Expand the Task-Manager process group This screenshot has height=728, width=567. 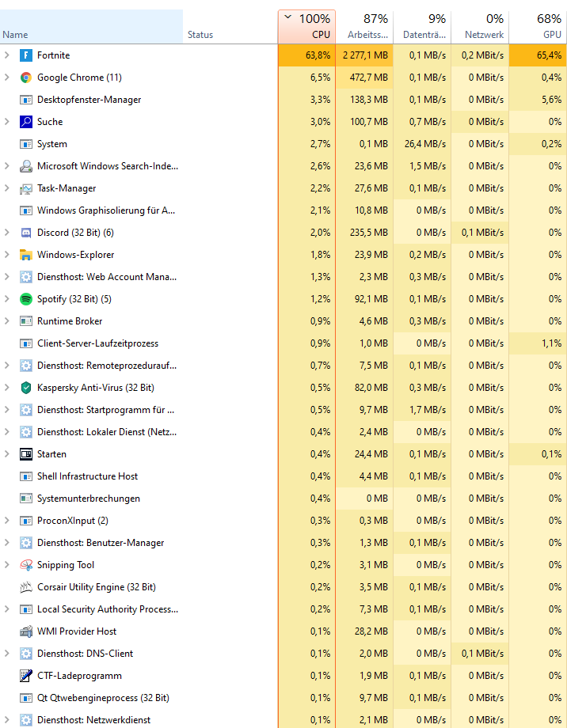pos(7,188)
